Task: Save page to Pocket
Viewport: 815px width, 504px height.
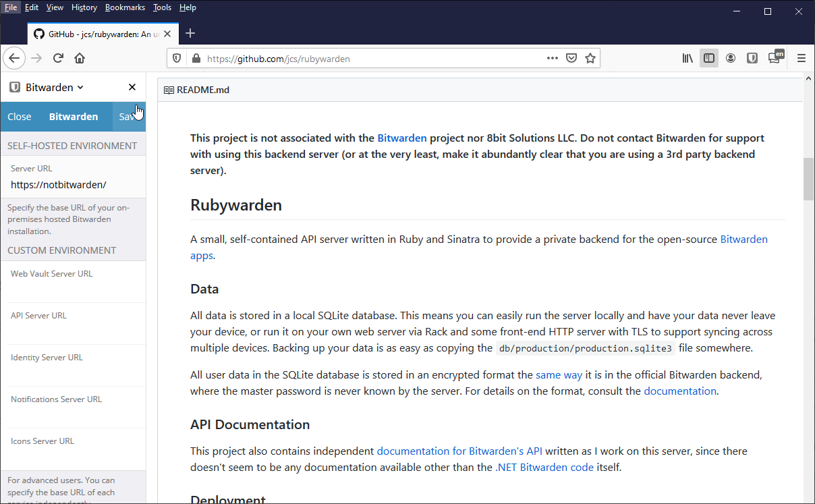Action: coord(571,58)
